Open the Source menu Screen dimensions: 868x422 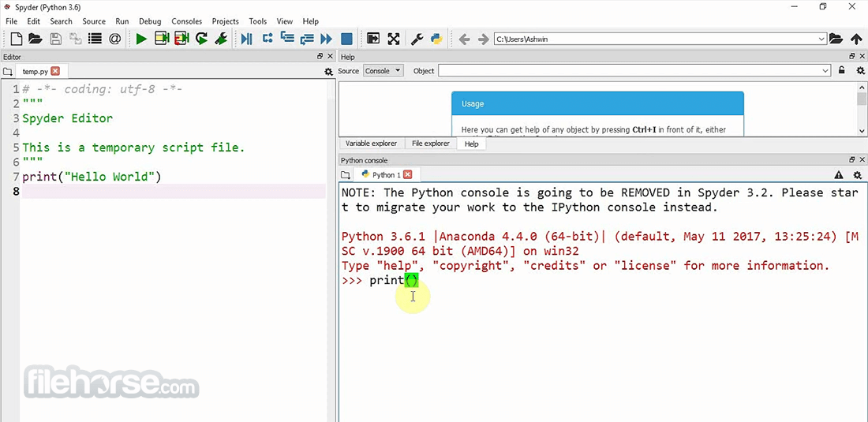pyautogui.click(x=94, y=21)
